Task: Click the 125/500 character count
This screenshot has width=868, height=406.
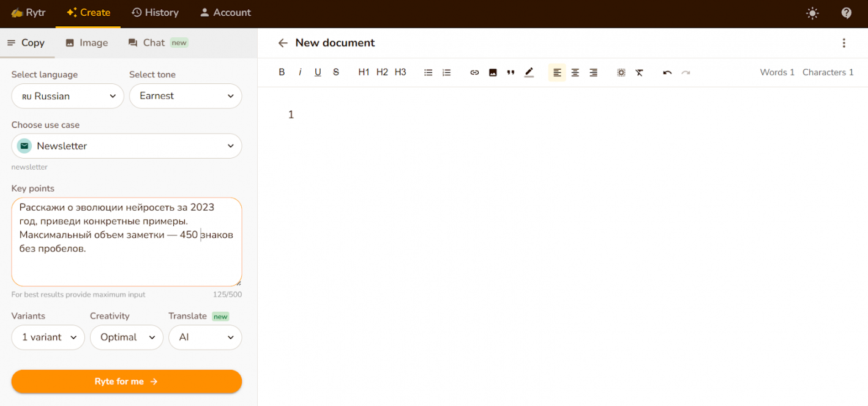Action: [227, 295]
